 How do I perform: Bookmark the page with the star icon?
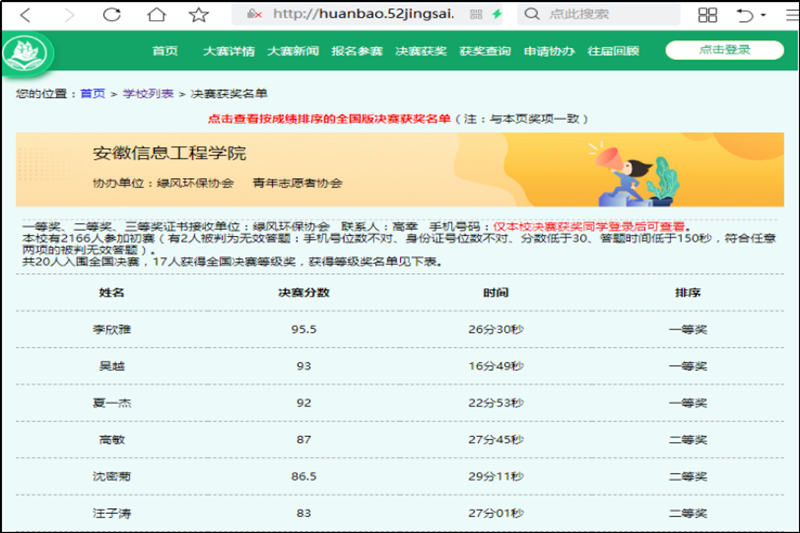(199, 15)
